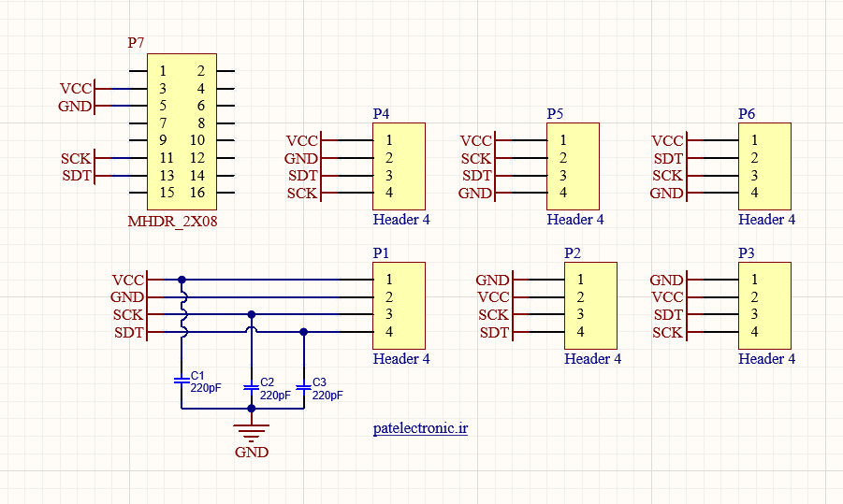This screenshot has width=843, height=504.
Task: Select the VCC net label on P7
Action: point(76,89)
